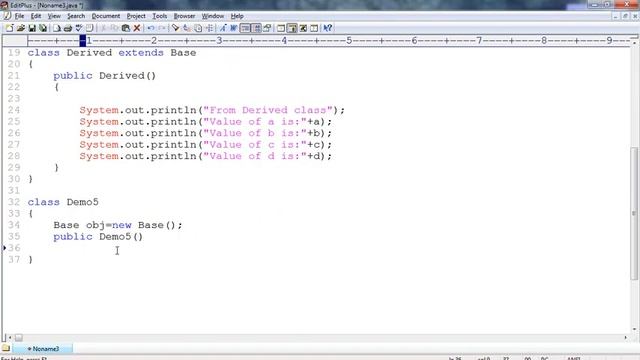The height and width of the screenshot is (360, 640).
Task: Click the 'Value of a is:' line
Action: (206, 122)
